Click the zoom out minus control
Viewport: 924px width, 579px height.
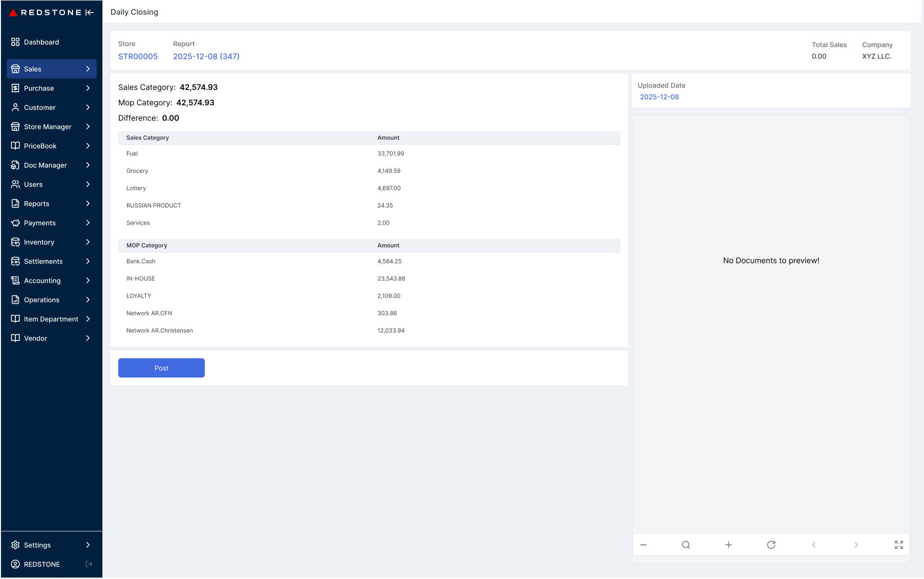pos(644,544)
